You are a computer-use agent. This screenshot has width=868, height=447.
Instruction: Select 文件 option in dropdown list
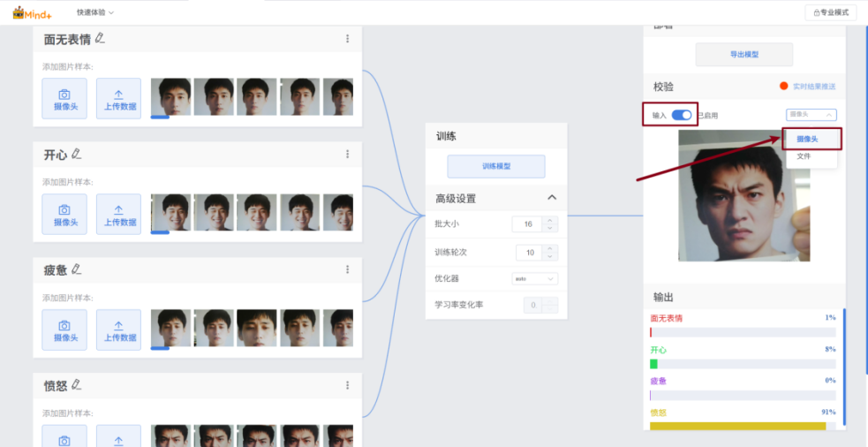(x=811, y=156)
